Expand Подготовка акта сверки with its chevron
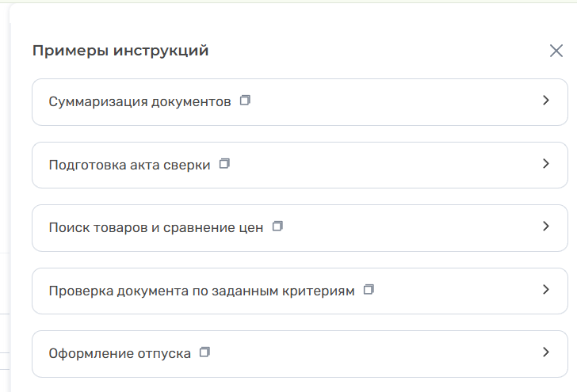 click(546, 164)
